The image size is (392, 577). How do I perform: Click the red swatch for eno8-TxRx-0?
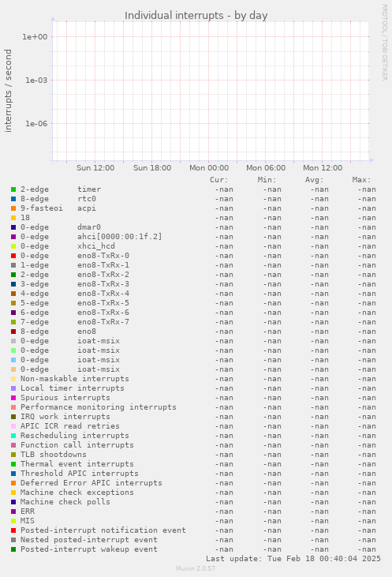[13, 256]
